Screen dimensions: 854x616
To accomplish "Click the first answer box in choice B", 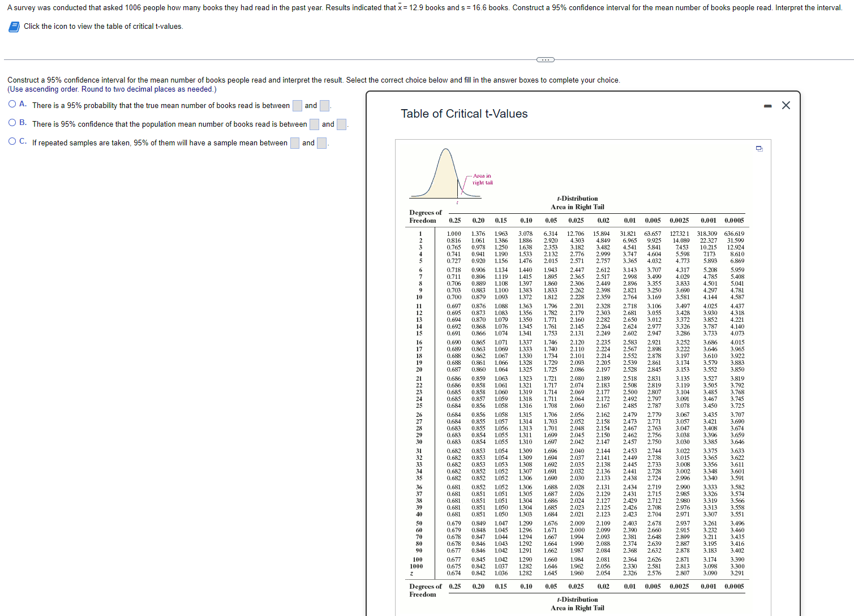I will pos(314,124).
